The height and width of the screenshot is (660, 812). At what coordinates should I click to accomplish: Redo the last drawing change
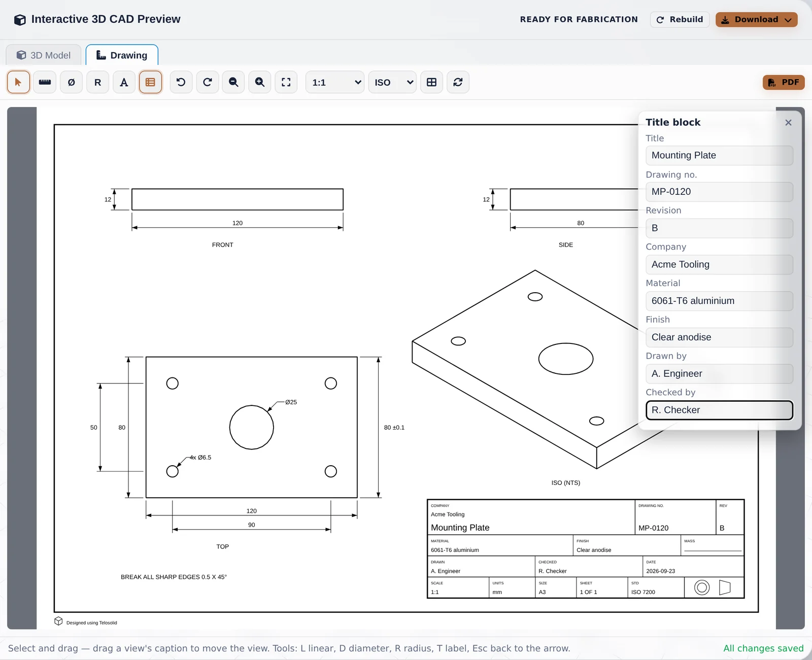207,82
